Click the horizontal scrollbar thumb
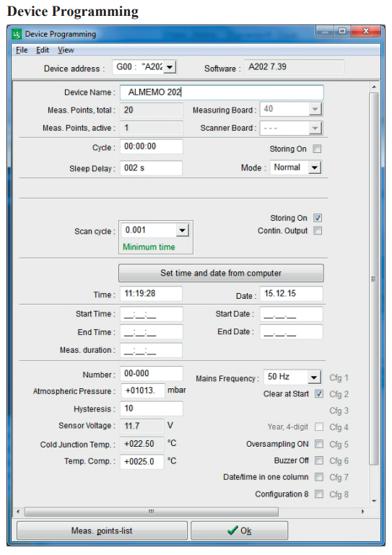Image resolution: width=392 pixels, height=555 pixels. (x=151, y=512)
